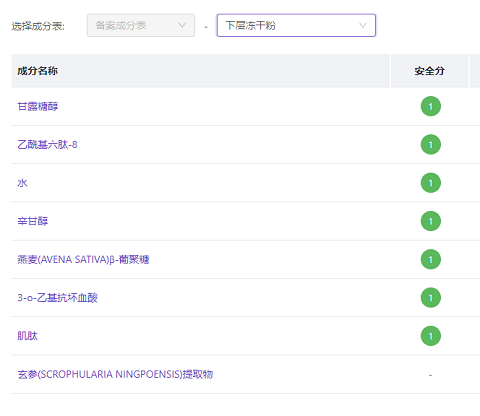480x416 pixels.
Task: Click the safety score badge for 甘露糖醇
Action: (431, 106)
